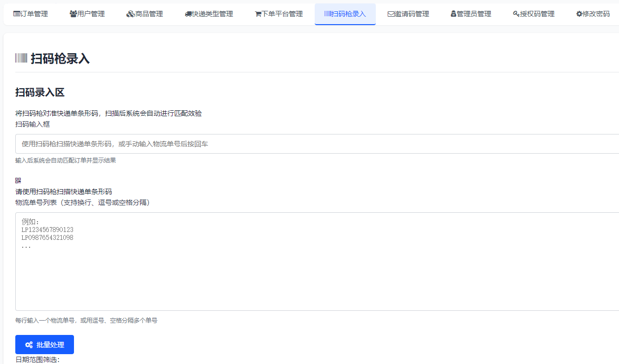Open the 邀请码管理 tab
Image resolution: width=619 pixels, height=364 pixels.
point(408,14)
